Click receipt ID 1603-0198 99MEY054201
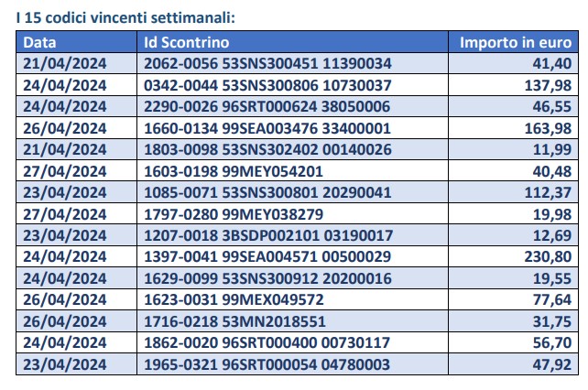 click(234, 171)
